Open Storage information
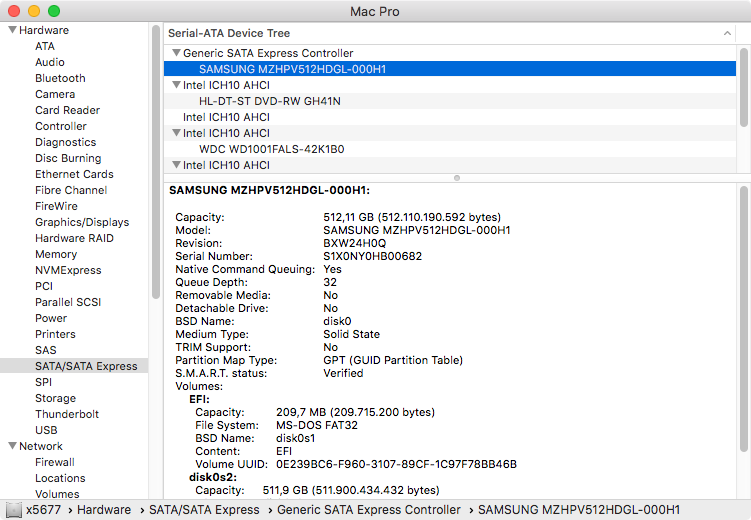 [x=56, y=398]
